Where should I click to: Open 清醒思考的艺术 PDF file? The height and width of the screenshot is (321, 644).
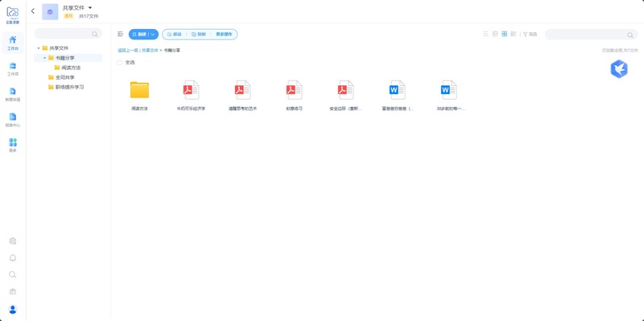(243, 89)
